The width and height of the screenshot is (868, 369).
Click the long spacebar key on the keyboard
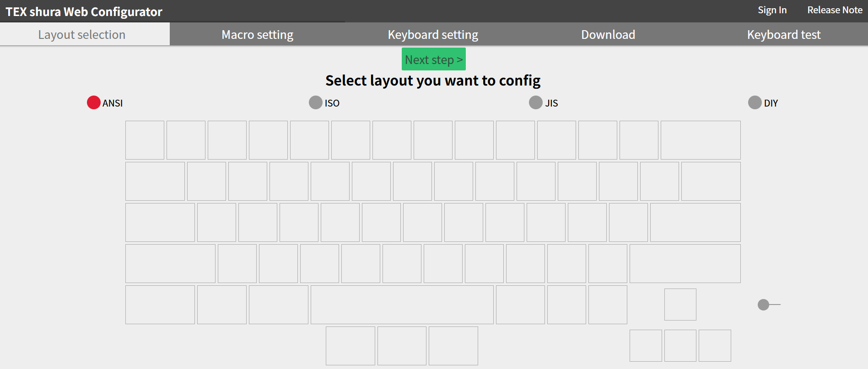[402, 305]
